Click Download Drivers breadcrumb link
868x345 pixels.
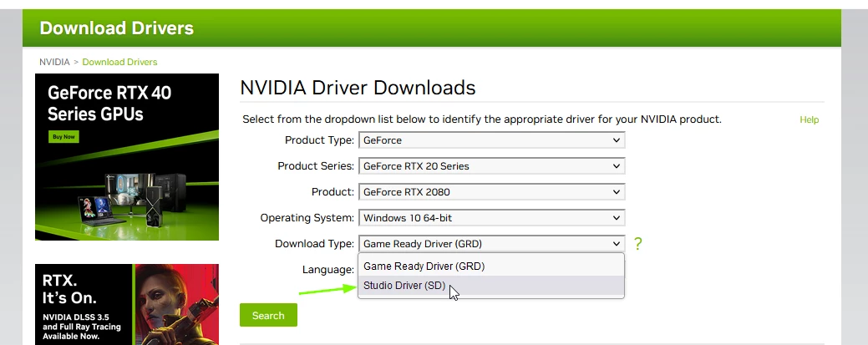(x=119, y=62)
